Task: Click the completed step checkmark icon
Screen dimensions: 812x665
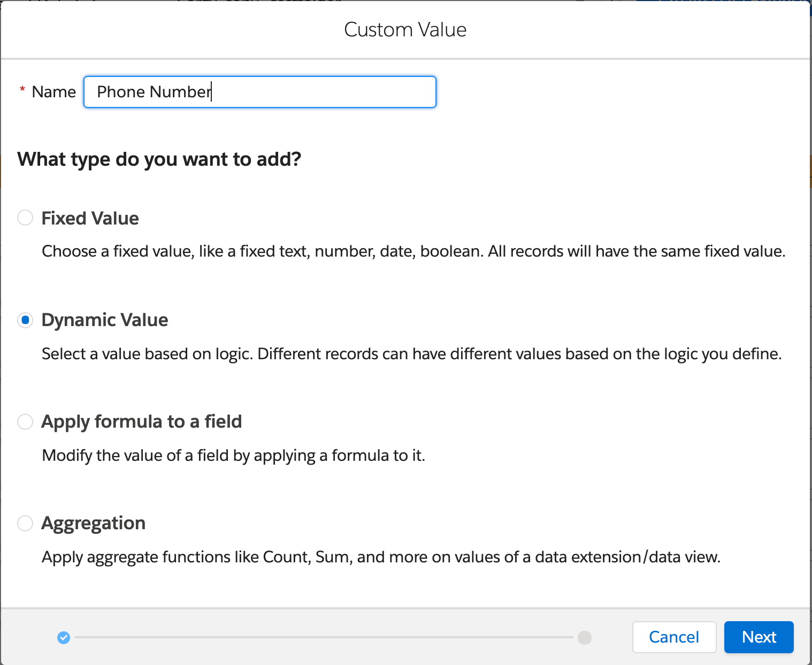Action: click(x=64, y=638)
